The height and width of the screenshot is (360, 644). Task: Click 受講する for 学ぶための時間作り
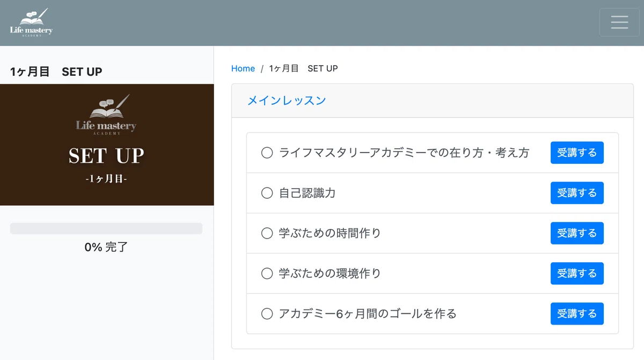[x=577, y=233]
